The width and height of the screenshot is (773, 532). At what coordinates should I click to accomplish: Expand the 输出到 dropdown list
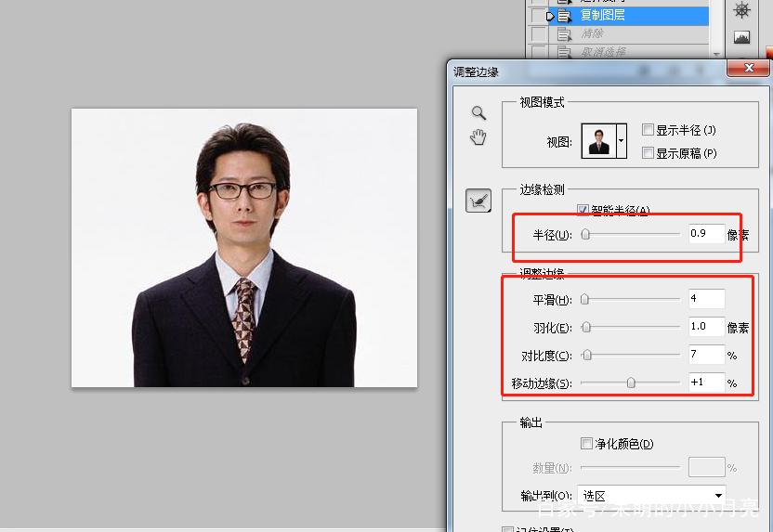pyautogui.click(x=718, y=496)
